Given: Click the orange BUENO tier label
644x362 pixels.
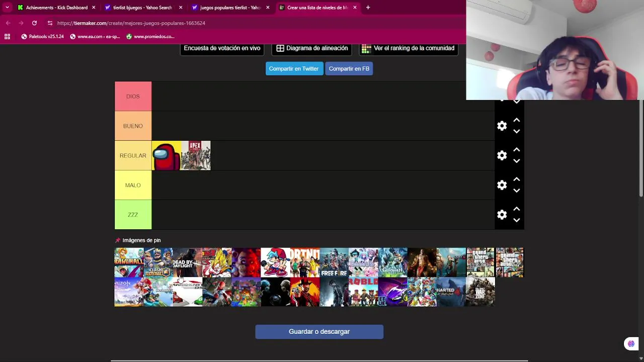Looking at the screenshot, I should (133, 126).
